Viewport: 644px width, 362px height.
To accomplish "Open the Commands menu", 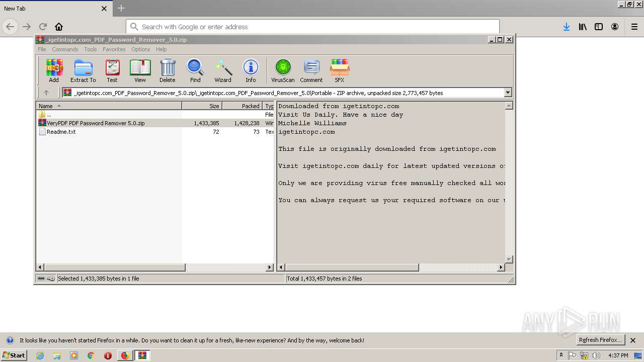I will [65, 49].
